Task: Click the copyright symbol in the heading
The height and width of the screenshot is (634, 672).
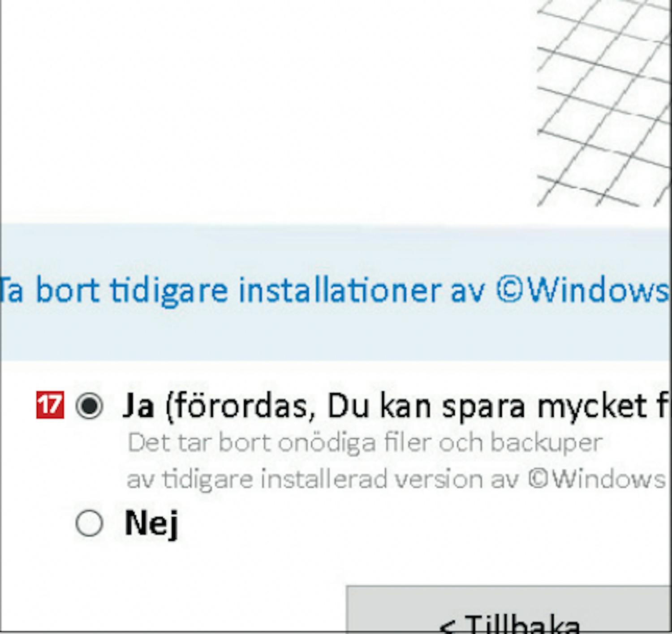Action: pos(510,290)
